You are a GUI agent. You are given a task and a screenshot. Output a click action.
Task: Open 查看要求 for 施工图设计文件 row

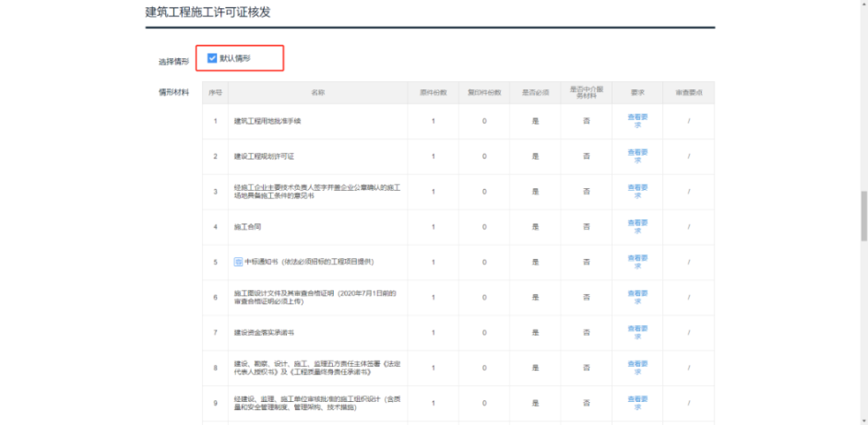[x=637, y=297]
